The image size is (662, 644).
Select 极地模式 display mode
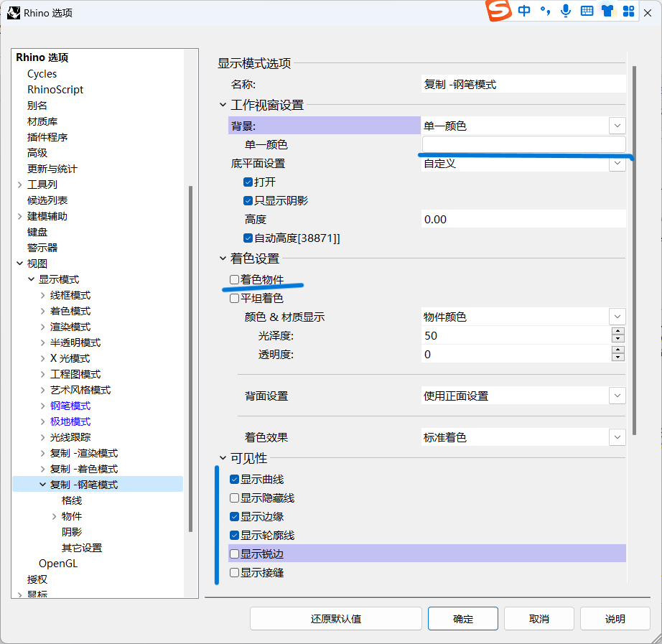tap(70, 421)
